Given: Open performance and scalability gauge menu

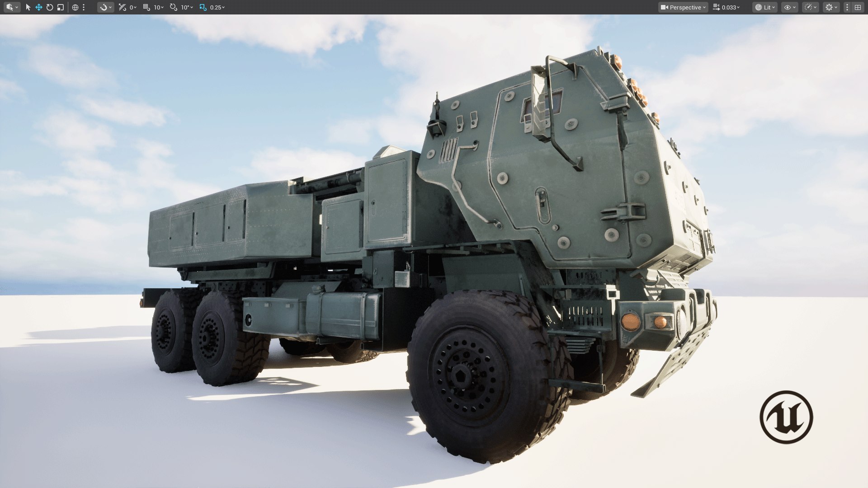Looking at the screenshot, I should pyautogui.click(x=811, y=7).
